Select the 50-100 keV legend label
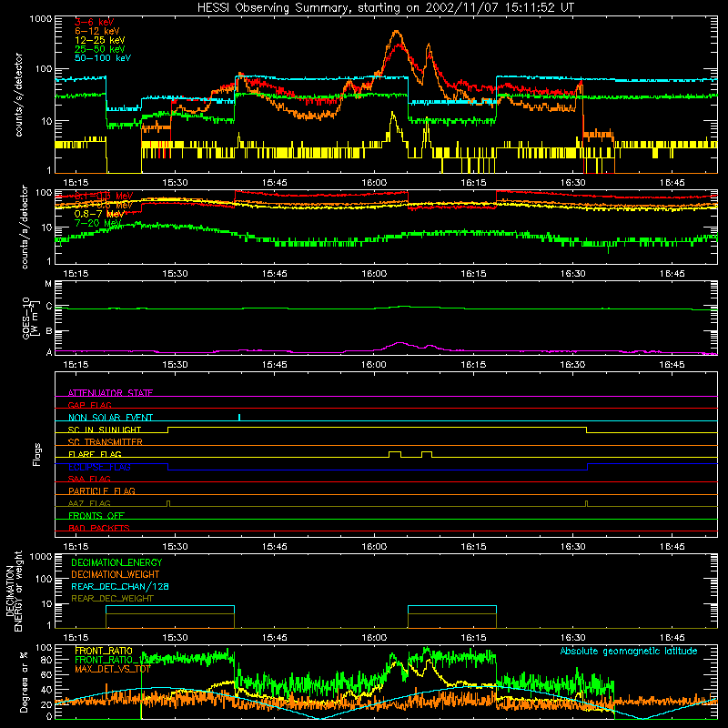The height and width of the screenshot is (728, 728). pyautogui.click(x=103, y=58)
